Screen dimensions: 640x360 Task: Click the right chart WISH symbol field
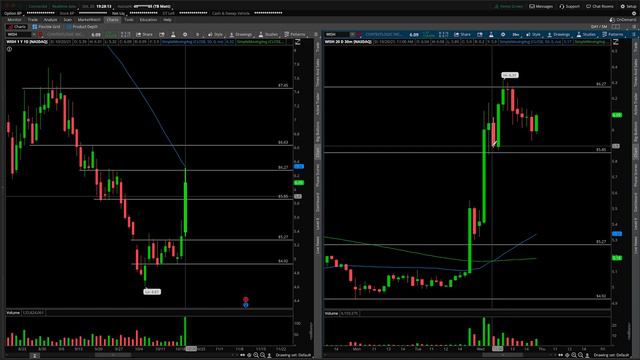(x=337, y=35)
